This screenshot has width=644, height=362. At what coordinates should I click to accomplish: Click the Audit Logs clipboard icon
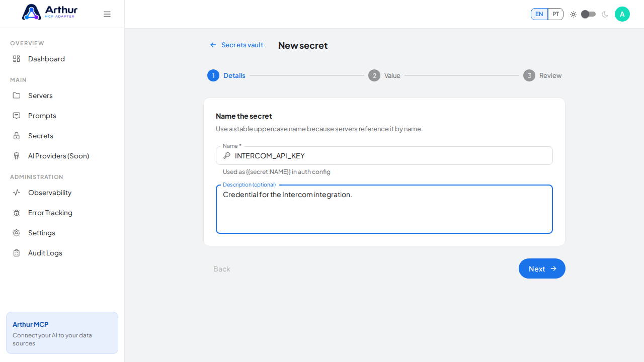tap(17, 253)
